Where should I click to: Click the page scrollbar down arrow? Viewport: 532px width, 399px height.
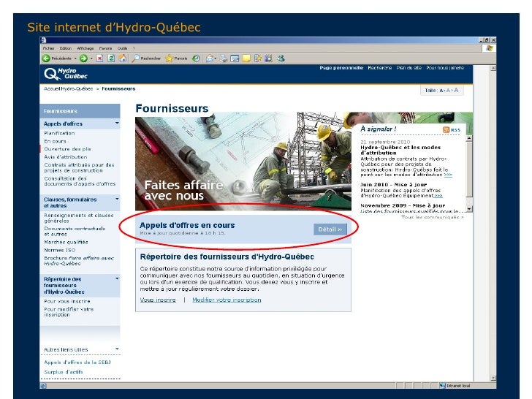point(493,378)
